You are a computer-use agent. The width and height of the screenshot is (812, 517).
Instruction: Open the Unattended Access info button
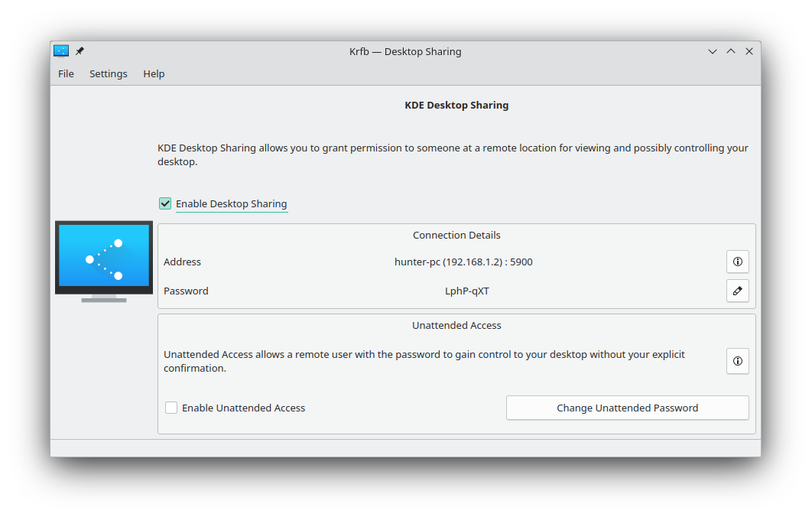(737, 361)
